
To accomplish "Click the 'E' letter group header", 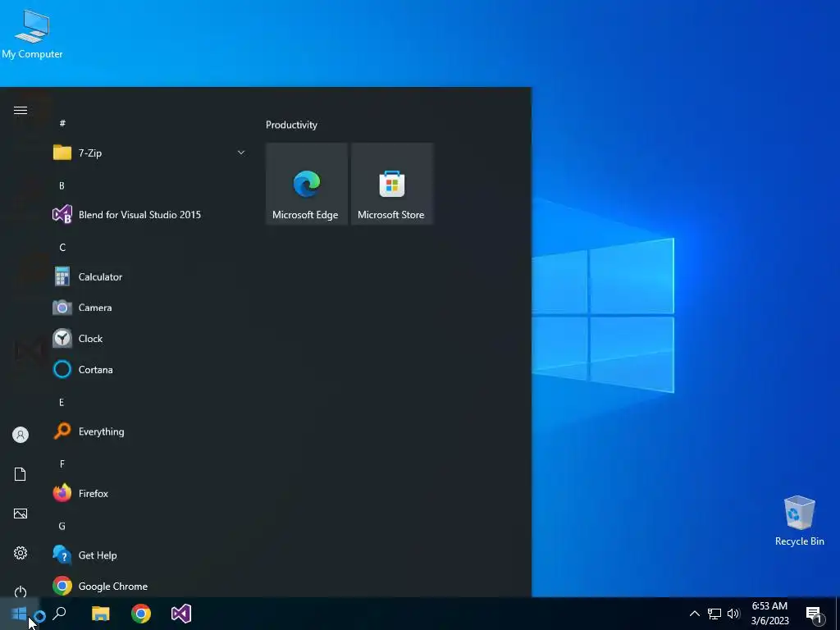I will click(62, 402).
